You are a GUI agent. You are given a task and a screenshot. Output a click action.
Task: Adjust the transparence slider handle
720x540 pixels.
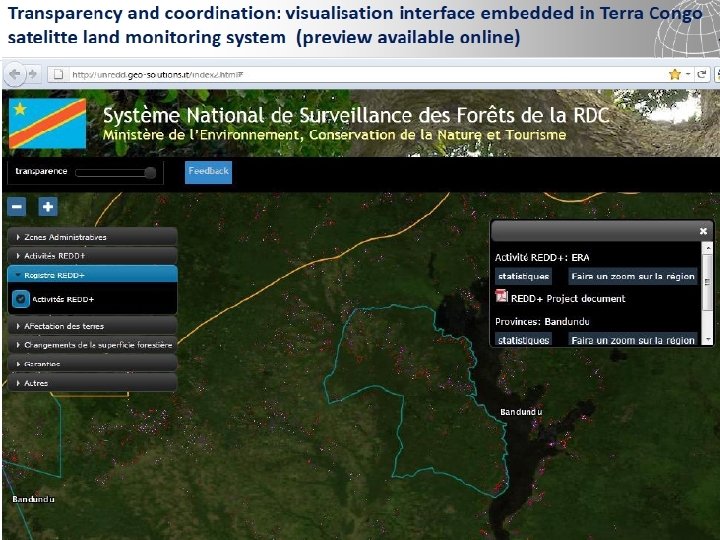point(150,173)
